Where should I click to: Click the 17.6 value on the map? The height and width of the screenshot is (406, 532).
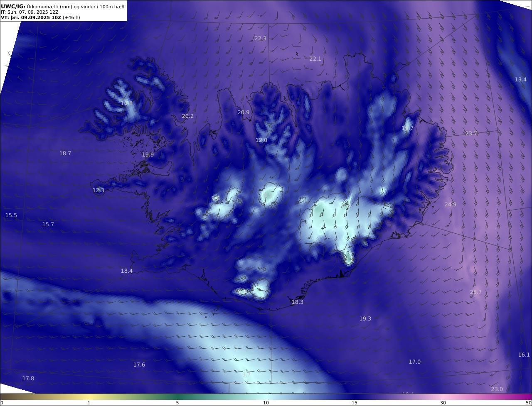point(139,365)
